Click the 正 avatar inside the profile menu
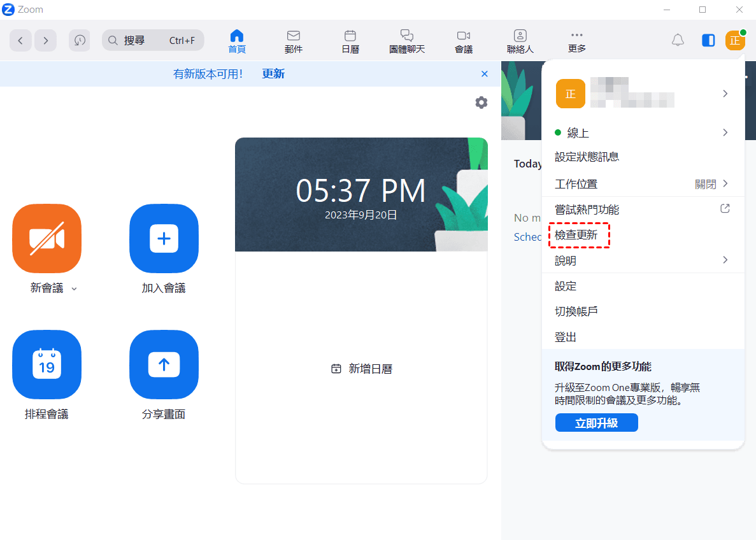The width and height of the screenshot is (756, 540). (x=571, y=94)
